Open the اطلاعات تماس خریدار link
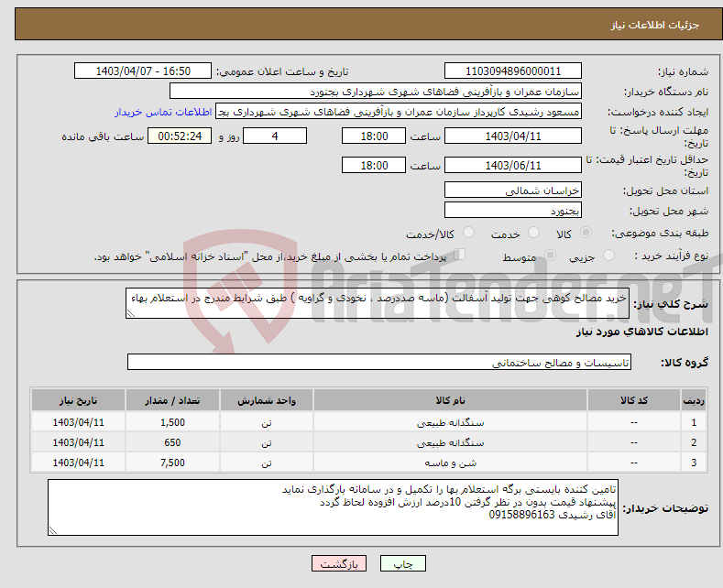Image resolution: width=723 pixels, height=588 pixels. click(x=163, y=112)
